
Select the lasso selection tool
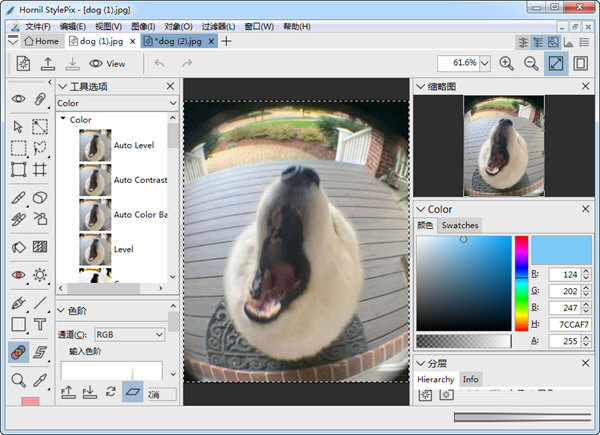[40, 148]
